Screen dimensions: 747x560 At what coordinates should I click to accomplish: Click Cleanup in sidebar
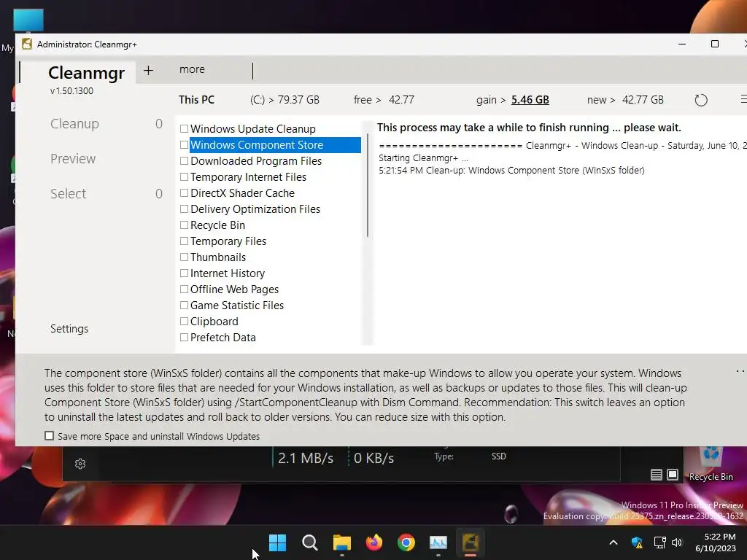tap(75, 124)
